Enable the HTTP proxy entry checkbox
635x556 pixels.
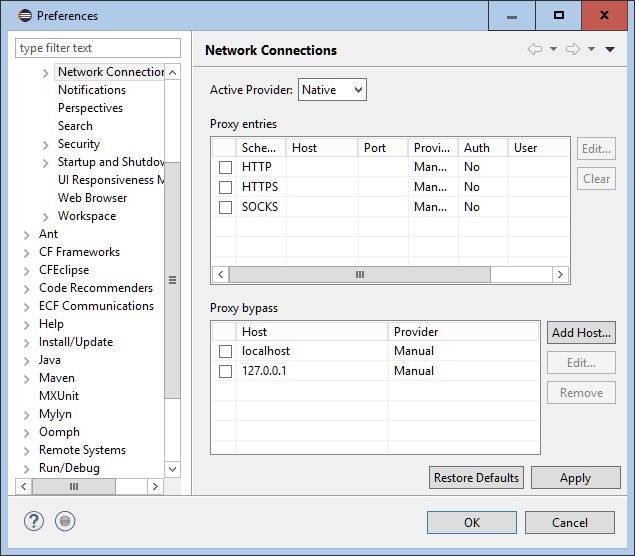pos(225,167)
